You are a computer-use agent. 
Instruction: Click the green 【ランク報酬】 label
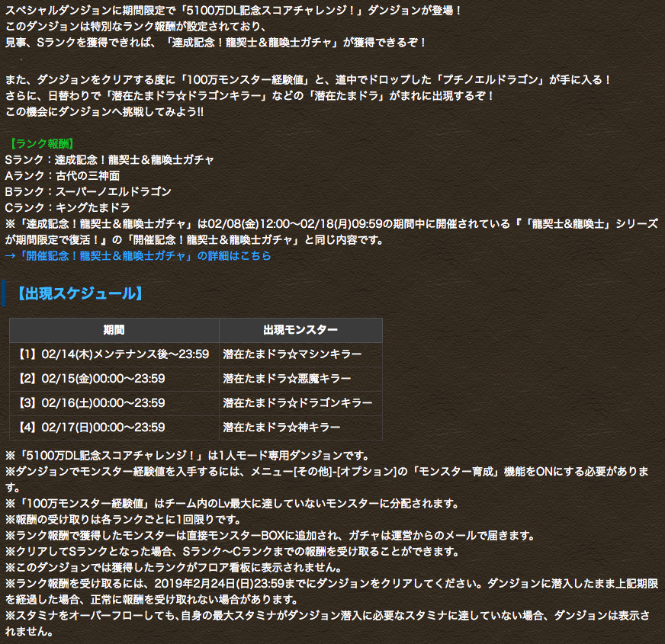(41, 144)
